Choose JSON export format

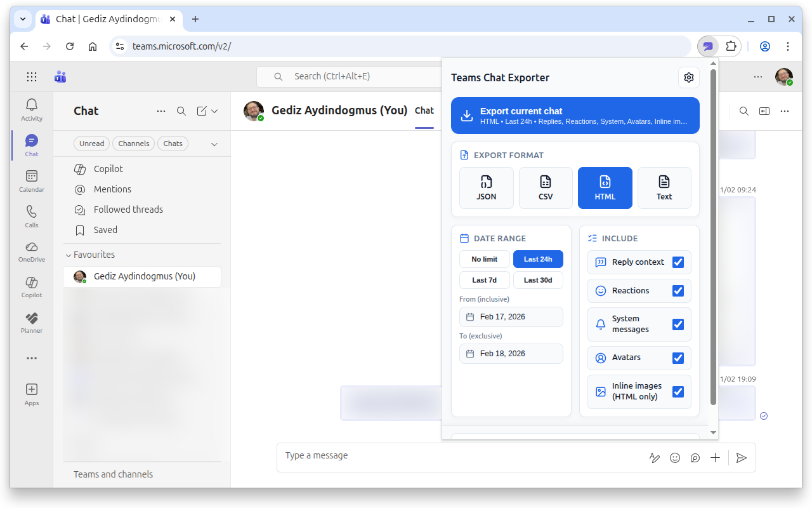coord(487,188)
